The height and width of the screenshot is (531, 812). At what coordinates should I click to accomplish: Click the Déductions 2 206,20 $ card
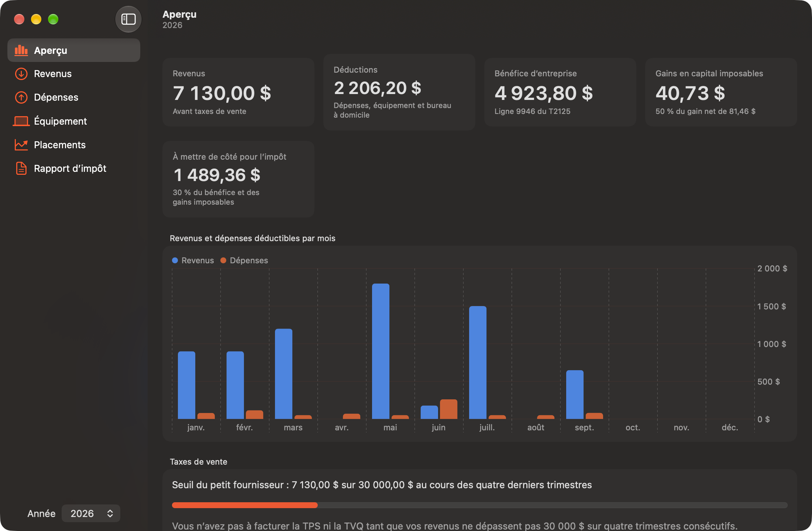click(x=399, y=92)
